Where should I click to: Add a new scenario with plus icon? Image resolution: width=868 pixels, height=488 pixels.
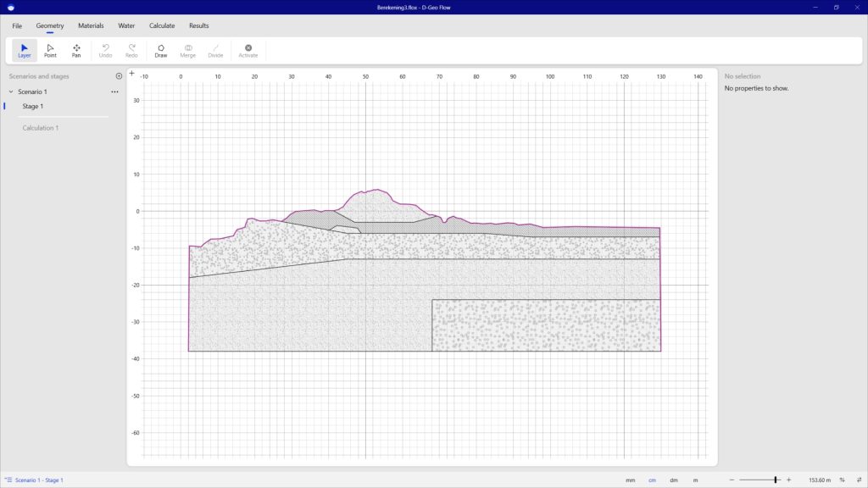[x=119, y=76]
